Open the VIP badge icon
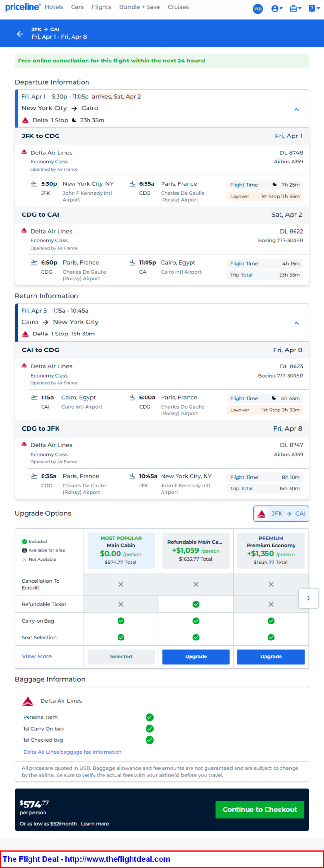 click(258, 9)
